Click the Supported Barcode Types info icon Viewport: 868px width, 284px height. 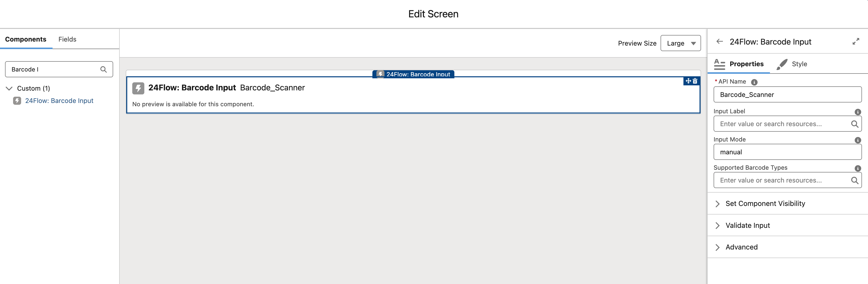click(x=857, y=168)
